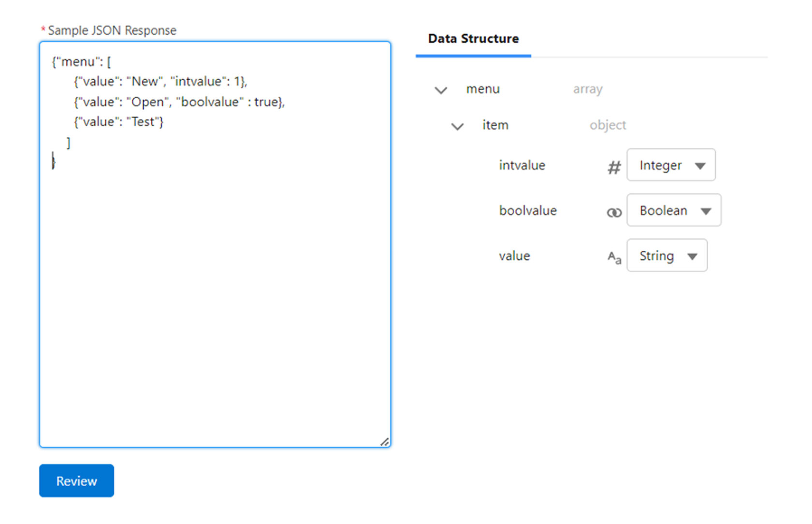Switch to the Data Structure tab

tap(473, 39)
